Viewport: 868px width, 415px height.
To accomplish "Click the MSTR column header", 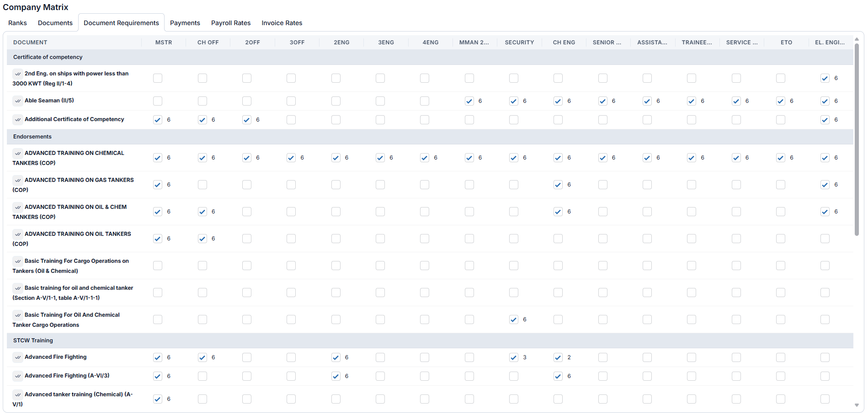I will tap(164, 43).
